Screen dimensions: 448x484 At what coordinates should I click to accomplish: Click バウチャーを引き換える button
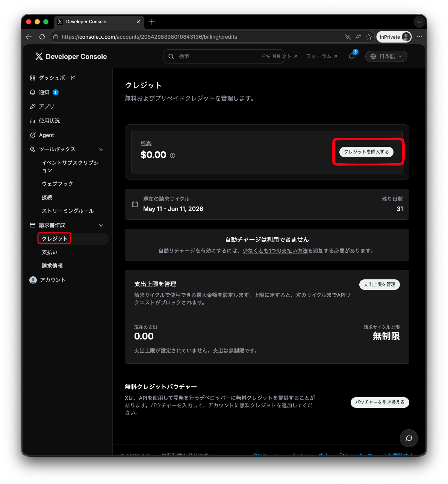[x=380, y=402]
